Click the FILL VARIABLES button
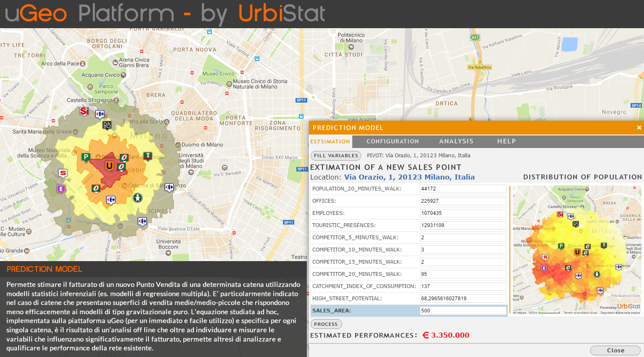Viewport: 644px width, 357px height. coord(336,156)
